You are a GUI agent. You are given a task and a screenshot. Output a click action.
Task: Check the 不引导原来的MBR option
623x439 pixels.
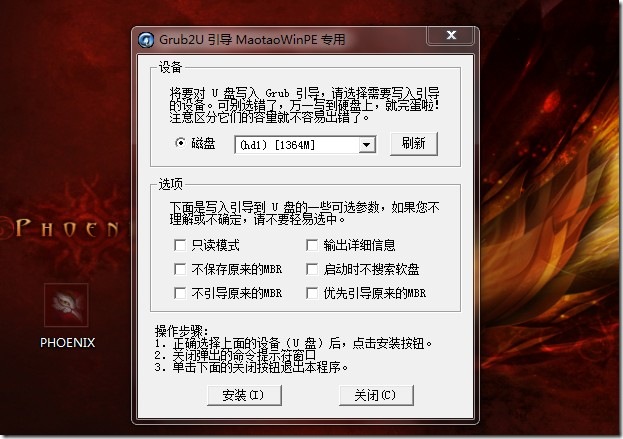coord(180,293)
